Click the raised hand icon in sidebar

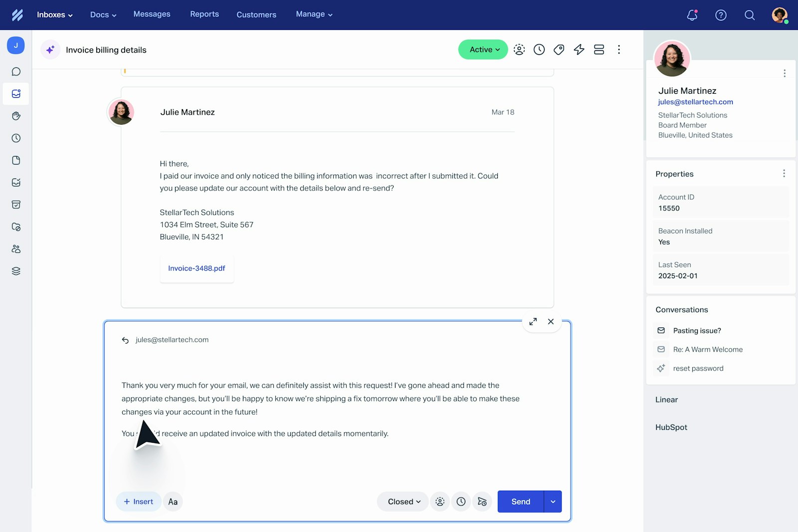(16, 116)
